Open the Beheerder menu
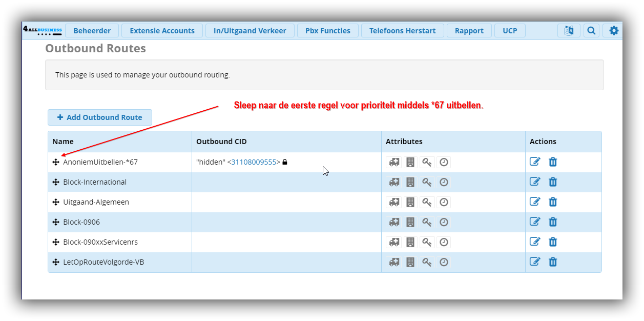This screenshot has width=644, height=321. (x=92, y=31)
